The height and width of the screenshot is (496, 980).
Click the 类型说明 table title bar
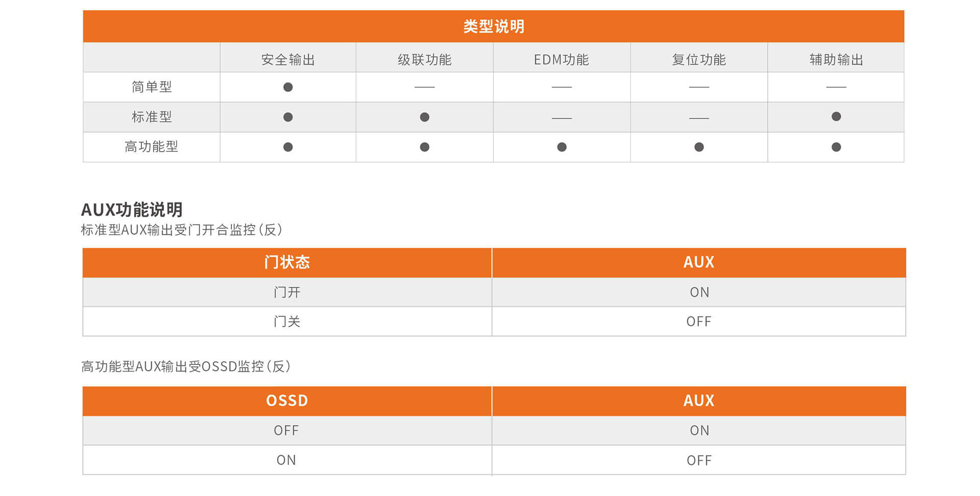pyautogui.click(x=493, y=27)
